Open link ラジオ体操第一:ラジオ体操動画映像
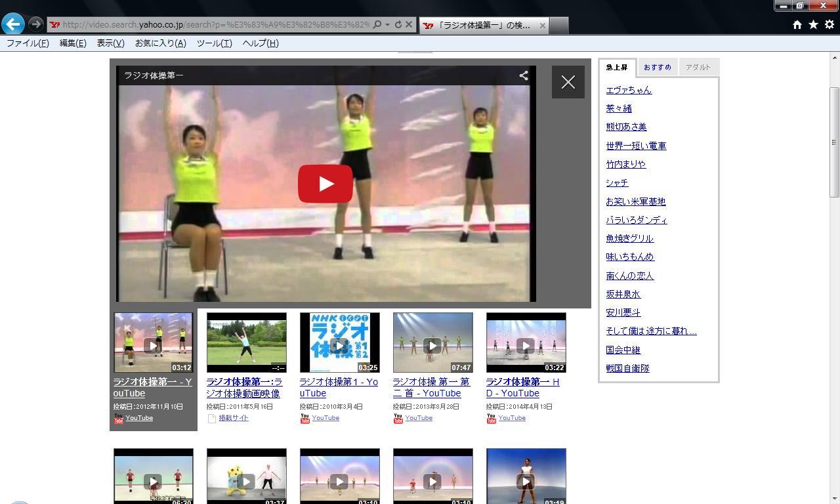The width and height of the screenshot is (840, 504). [245, 388]
